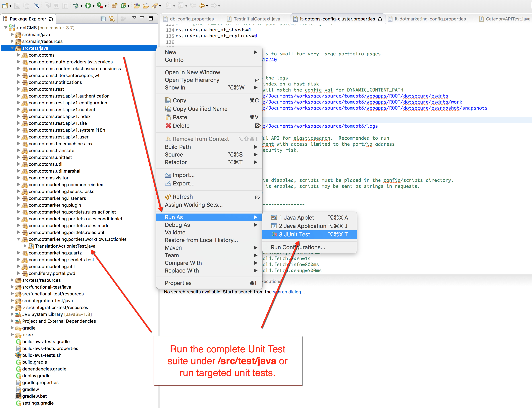Switch to TestInitialContext.java tab
This screenshot has height=408, width=532.
coord(254,19)
